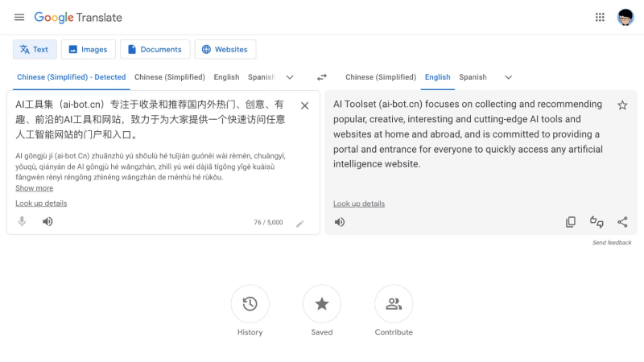The image size is (644, 362).
Task: Show more of the pinyin transliteration
Action: 34,188
